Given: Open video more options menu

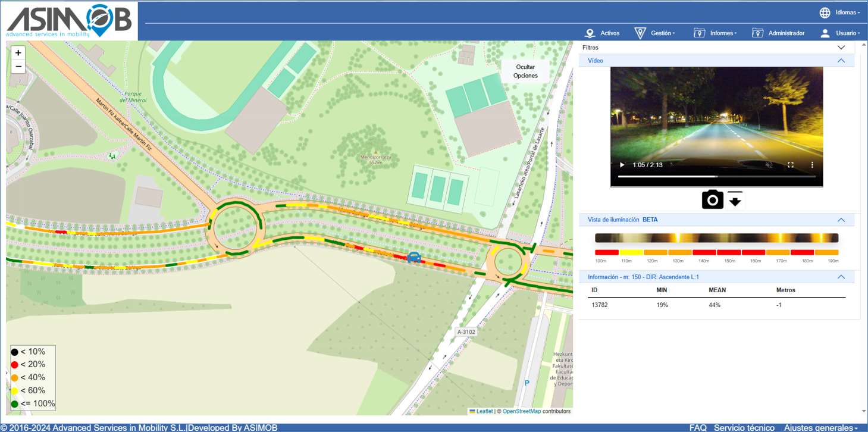Looking at the screenshot, I should click(812, 165).
